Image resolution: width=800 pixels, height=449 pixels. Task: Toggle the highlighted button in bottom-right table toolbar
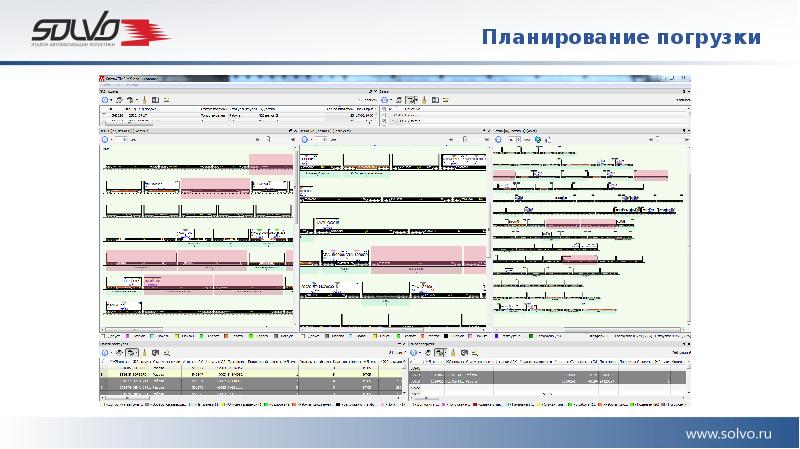437,353
